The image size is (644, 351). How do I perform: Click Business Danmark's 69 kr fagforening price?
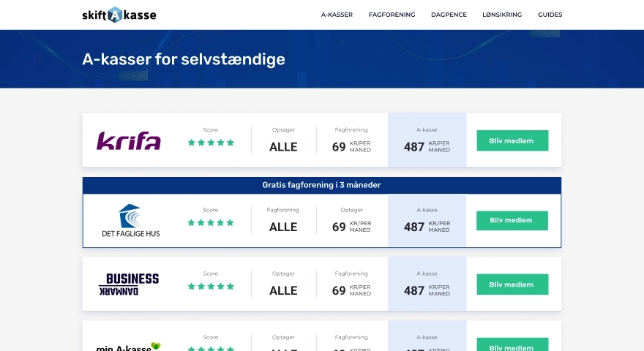tap(351, 290)
